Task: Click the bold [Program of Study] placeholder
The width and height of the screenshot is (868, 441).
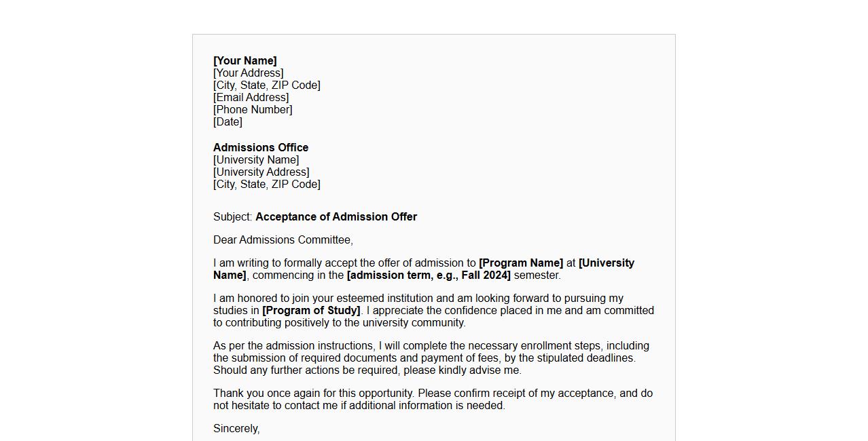Action: point(311,311)
